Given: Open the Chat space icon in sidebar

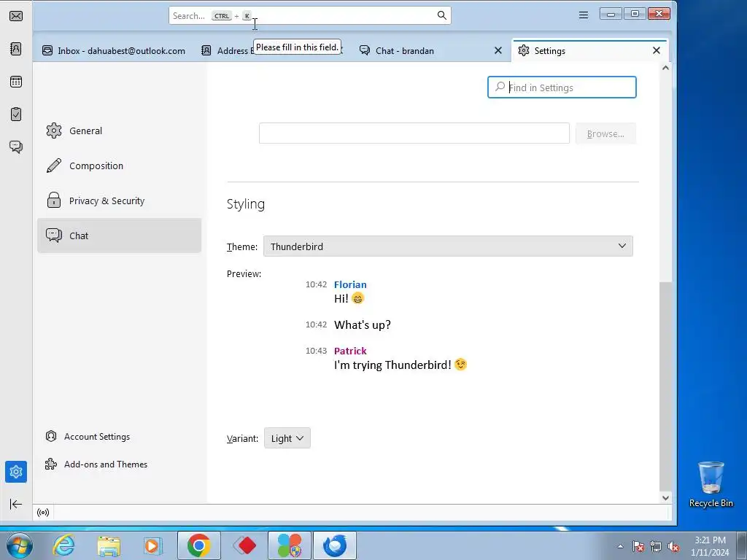Looking at the screenshot, I should point(16,147).
